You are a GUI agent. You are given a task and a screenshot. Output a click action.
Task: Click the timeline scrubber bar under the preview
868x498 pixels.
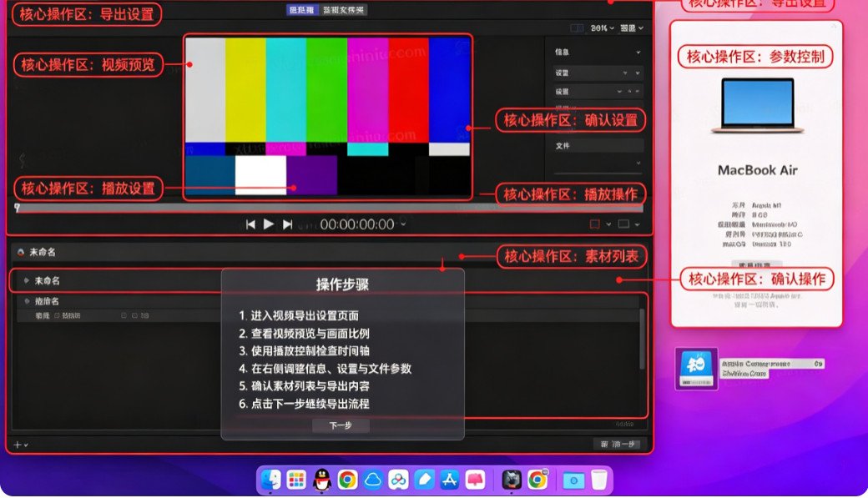point(330,208)
